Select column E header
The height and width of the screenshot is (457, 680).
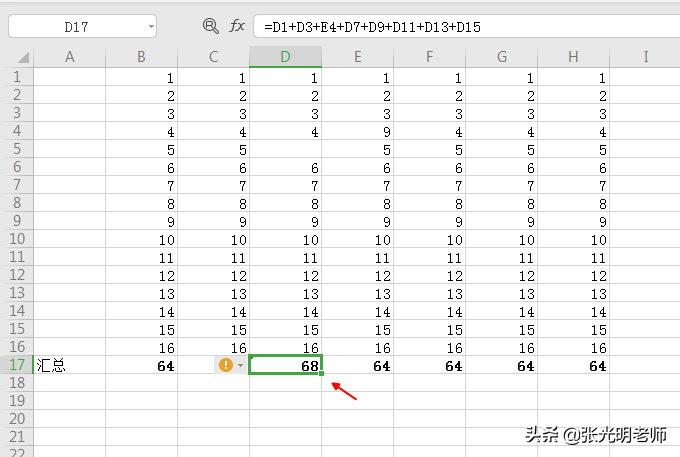(357, 57)
